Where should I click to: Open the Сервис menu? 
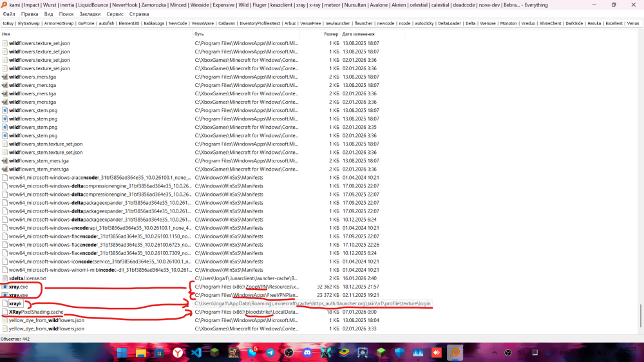[115, 14]
